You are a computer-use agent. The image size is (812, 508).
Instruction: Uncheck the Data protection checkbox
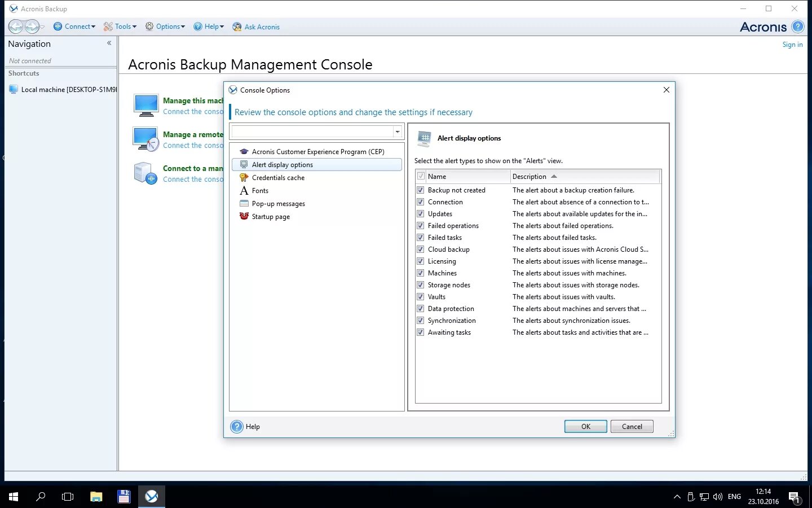pyautogui.click(x=421, y=308)
